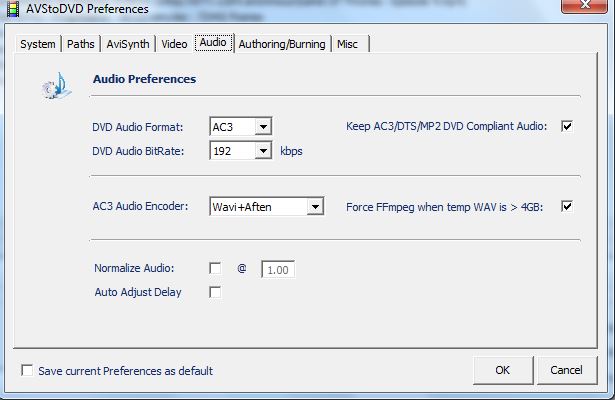Toggle Keep AC3/DTS/MP2 DVD Compliant Audio checkbox

point(566,126)
